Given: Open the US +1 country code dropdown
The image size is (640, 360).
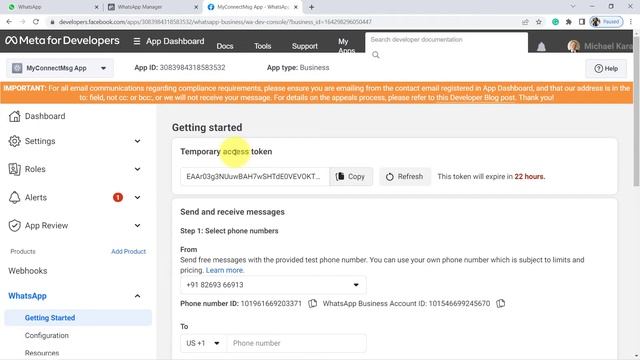Looking at the screenshot, I should coord(203,343).
